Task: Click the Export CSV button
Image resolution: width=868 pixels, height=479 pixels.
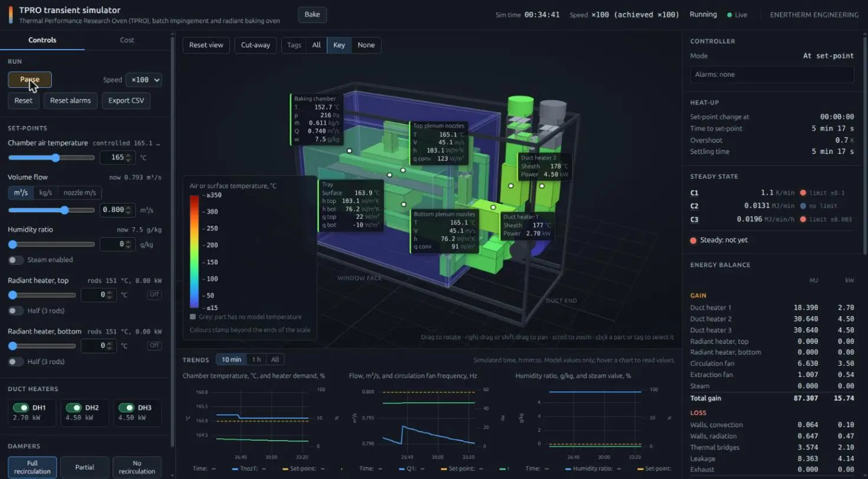Action: (x=126, y=100)
